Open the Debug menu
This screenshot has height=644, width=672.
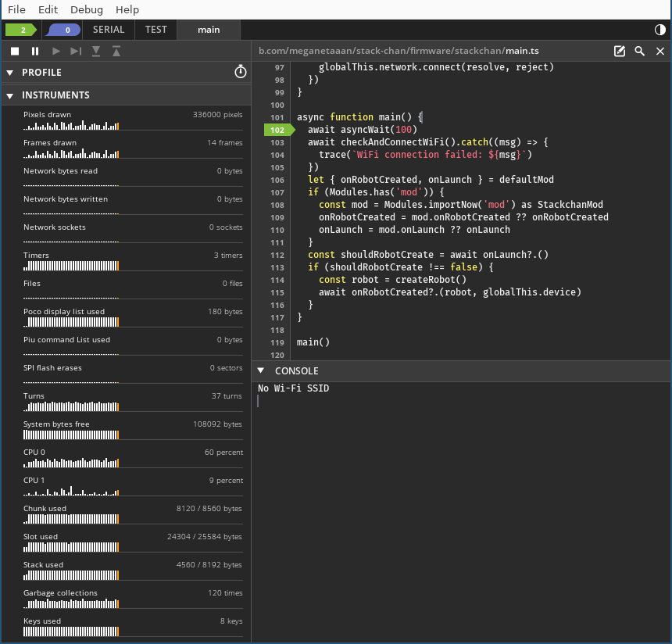tap(87, 9)
